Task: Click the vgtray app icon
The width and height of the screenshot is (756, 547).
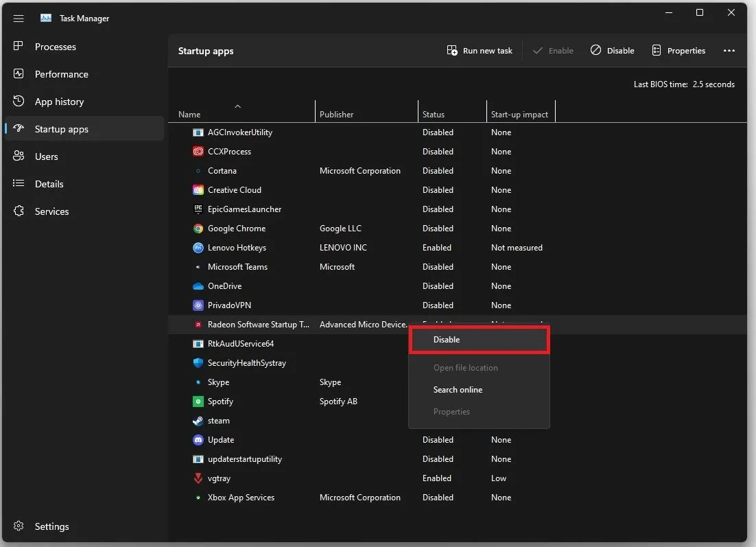Action: (x=198, y=478)
